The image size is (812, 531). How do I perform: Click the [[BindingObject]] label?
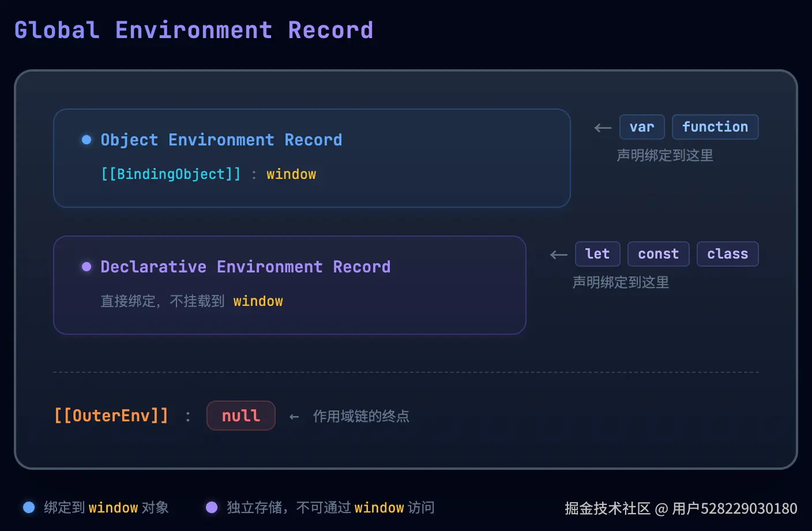[x=171, y=174]
